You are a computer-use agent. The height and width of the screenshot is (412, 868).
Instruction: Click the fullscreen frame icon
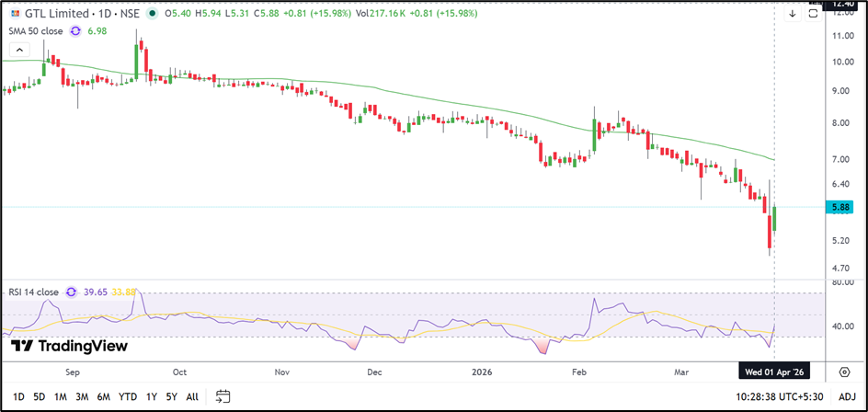pos(813,14)
